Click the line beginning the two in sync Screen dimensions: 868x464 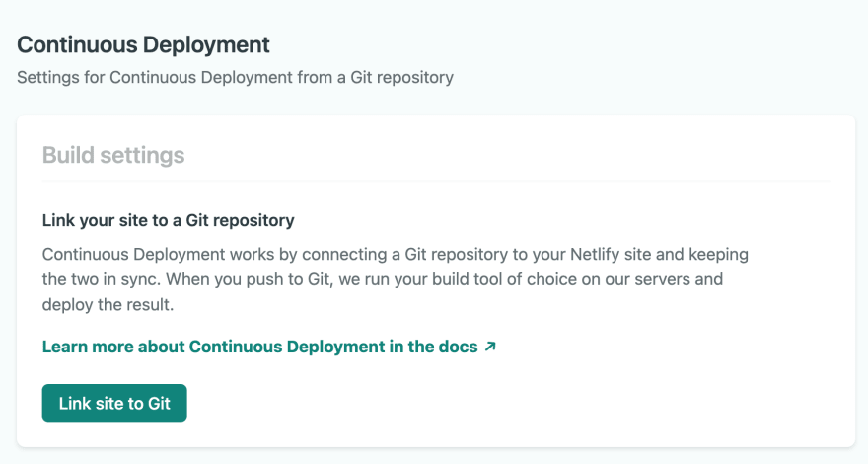click(383, 278)
